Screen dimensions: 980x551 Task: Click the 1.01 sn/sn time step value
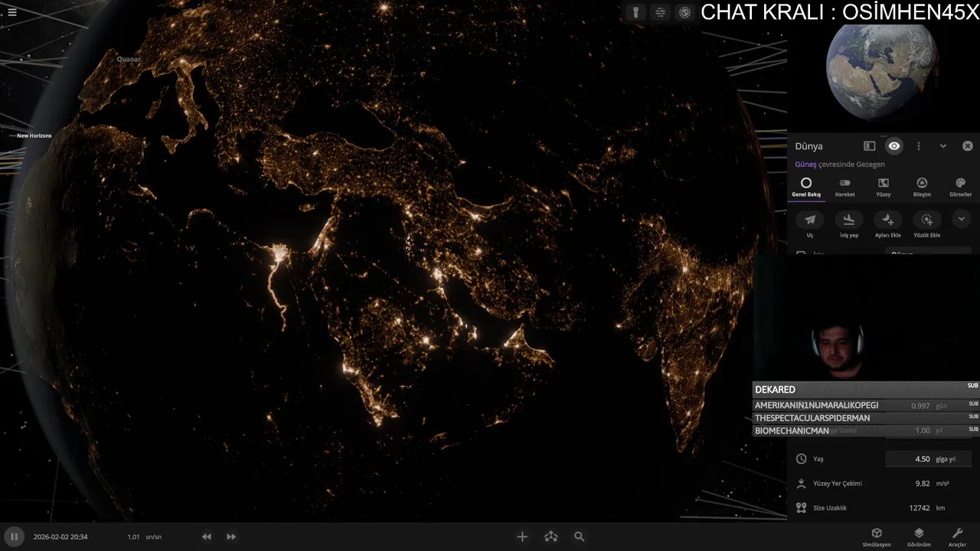[144, 536]
